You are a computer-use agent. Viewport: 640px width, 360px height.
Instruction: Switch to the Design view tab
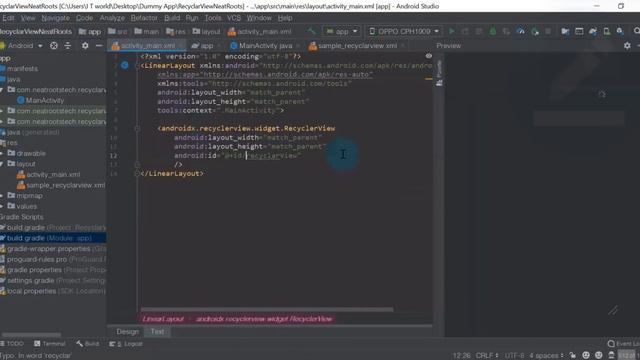tap(128, 332)
